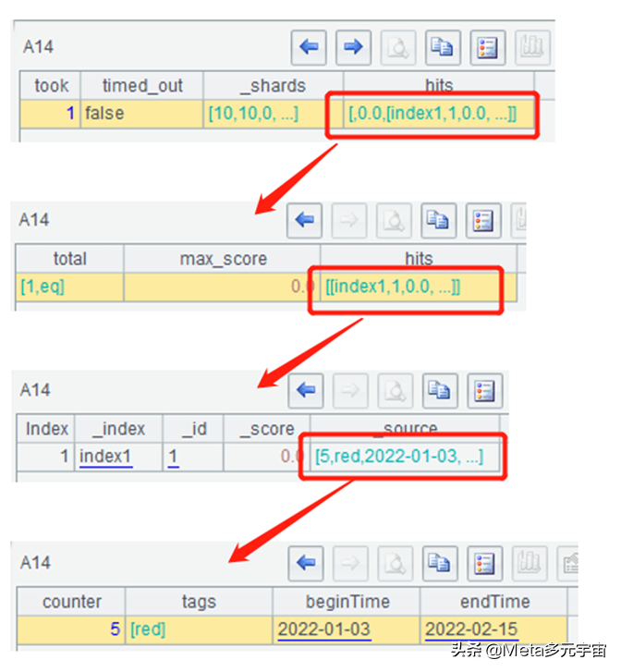Image resolution: width=621 pixels, height=672 pixels.
Task: Click the "_source" column header
Action: (x=405, y=429)
